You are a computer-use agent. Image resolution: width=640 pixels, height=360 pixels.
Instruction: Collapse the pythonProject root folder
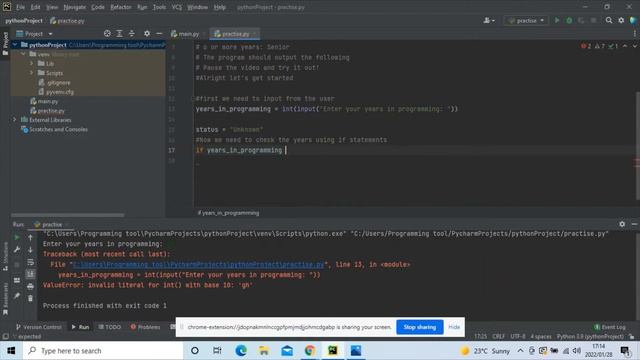[x=15, y=45]
